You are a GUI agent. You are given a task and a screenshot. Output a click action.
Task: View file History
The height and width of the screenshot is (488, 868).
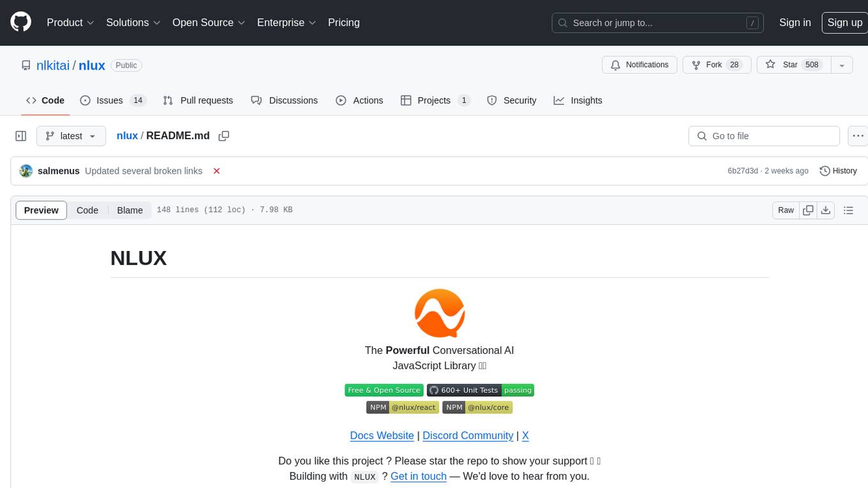[x=838, y=171]
